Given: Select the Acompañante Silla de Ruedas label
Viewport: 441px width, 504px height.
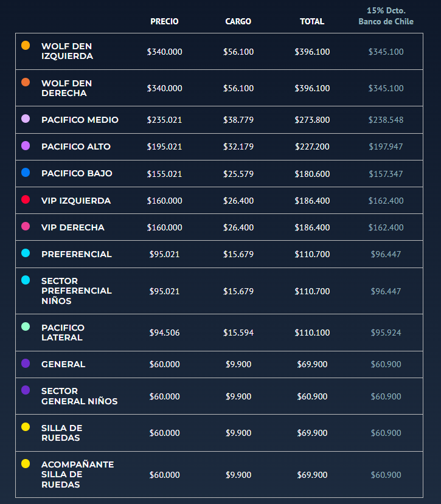Looking at the screenshot, I should (x=77, y=474).
